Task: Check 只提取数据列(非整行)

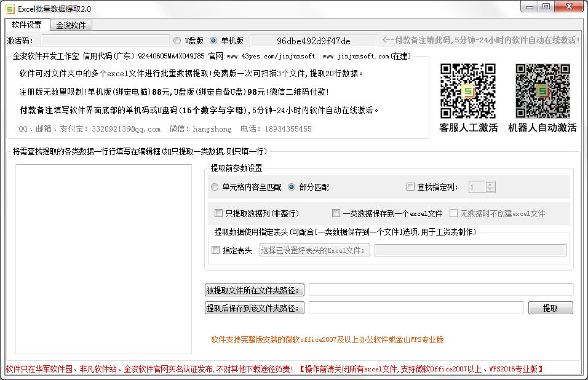Action: 218,213
